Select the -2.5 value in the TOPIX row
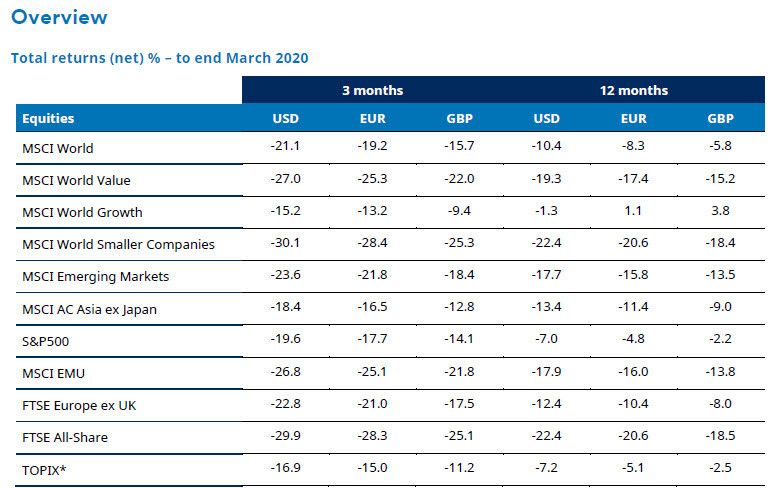The height and width of the screenshot is (488, 776). coord(719,469)
